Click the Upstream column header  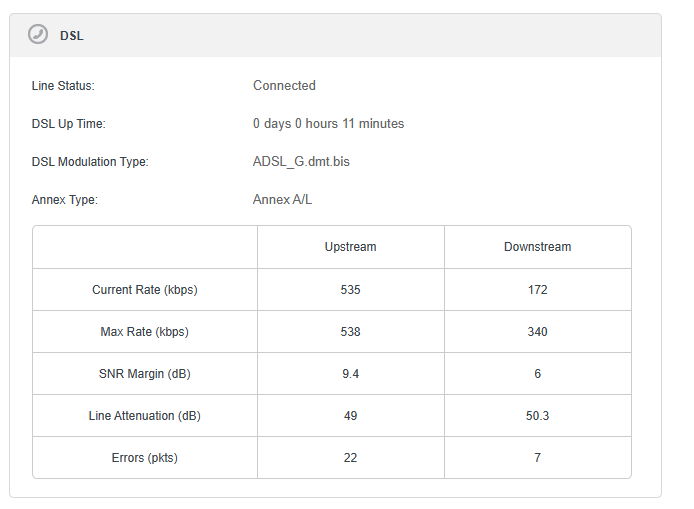click(350, 247)
